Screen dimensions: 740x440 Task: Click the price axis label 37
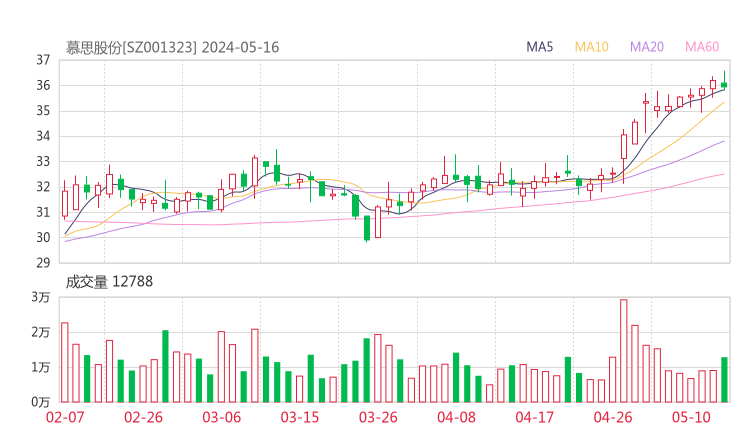pos(43,60)
